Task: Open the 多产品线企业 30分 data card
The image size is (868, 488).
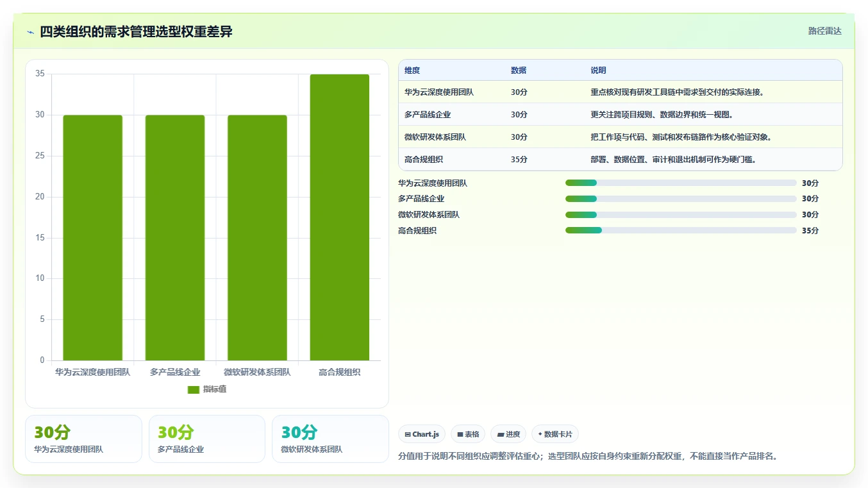Action: click(x=207, y=439)
